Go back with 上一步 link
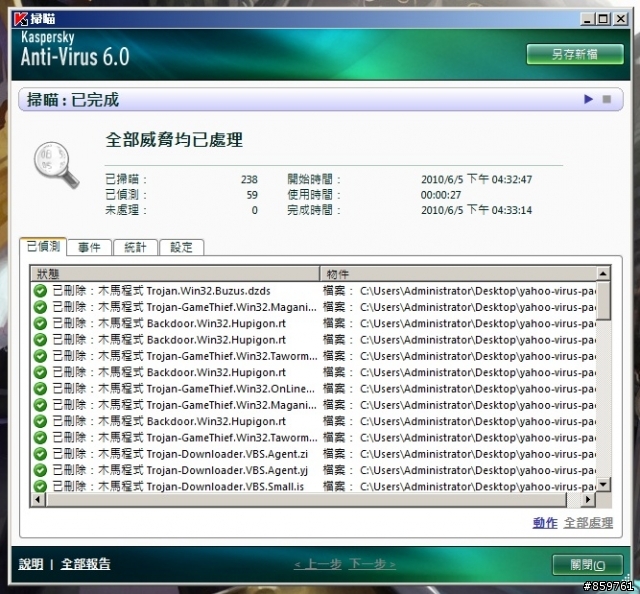 click(x=318, y=564)
